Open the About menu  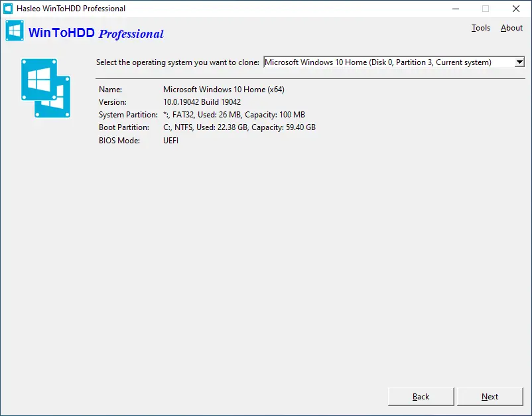click(511, 28)
